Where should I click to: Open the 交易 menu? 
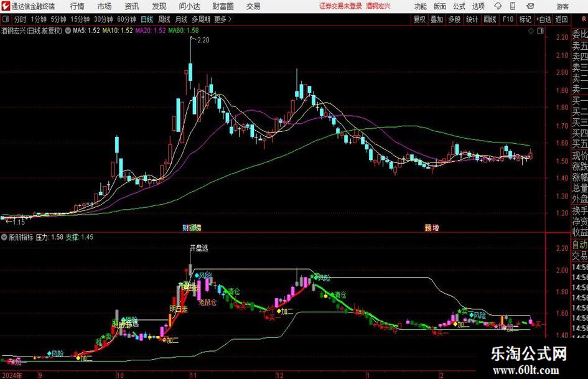[x=253, y=6]
